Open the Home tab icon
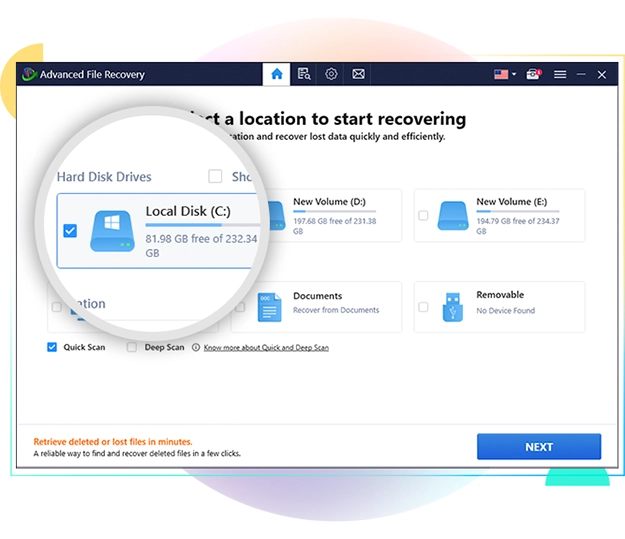This screenshot has width=625, height=539. click(x=277, y=74)
